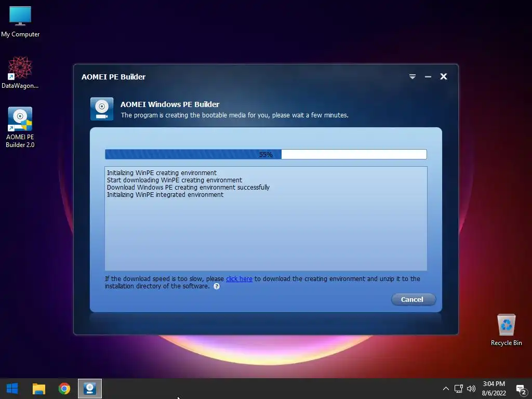Open the AOMEI title bar dropdown menu

[x=412, y=77]
